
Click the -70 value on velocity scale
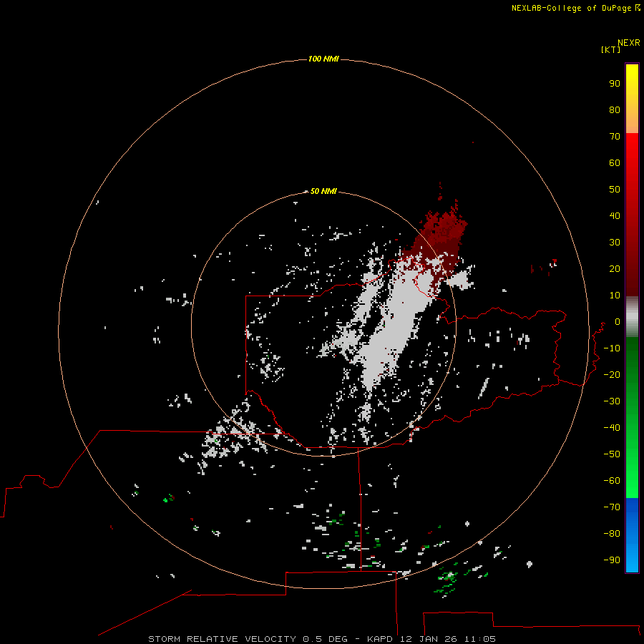point(612,507)
